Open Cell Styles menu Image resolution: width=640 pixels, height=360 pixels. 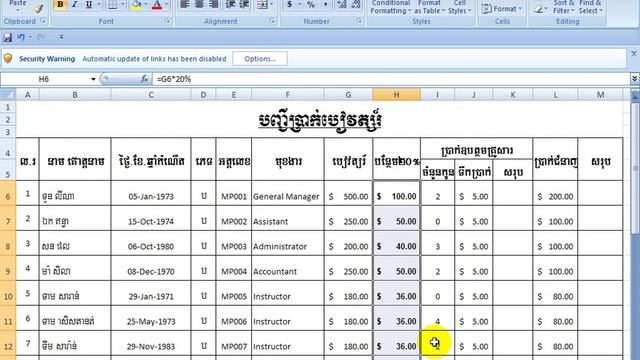tap(460, 7)
